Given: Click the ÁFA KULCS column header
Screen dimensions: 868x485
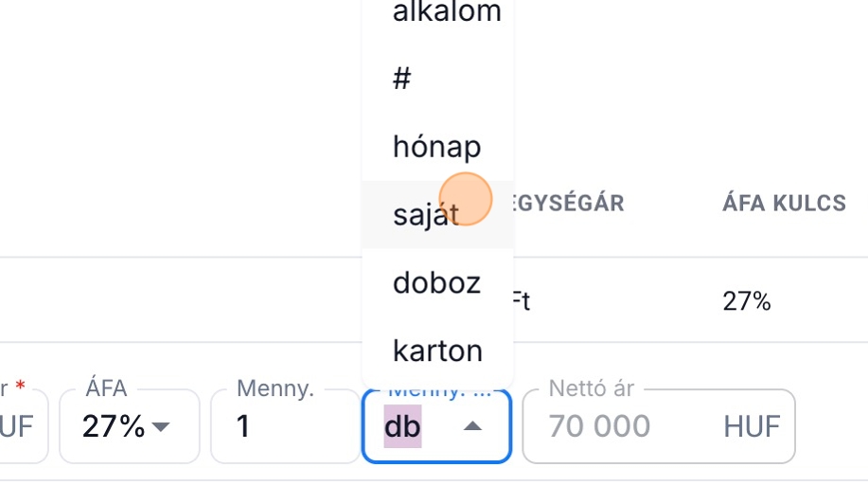Looking at the screenshot, I should pyautogui.click(x=784, y=204).
